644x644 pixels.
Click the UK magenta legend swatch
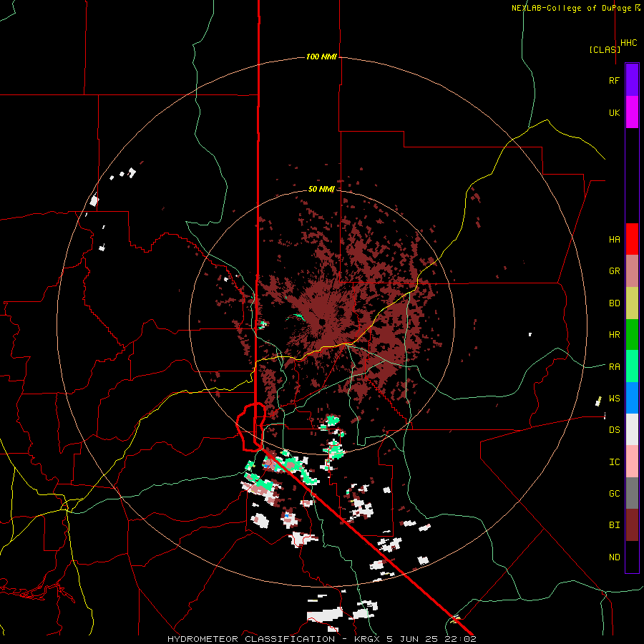coord(632,112)
